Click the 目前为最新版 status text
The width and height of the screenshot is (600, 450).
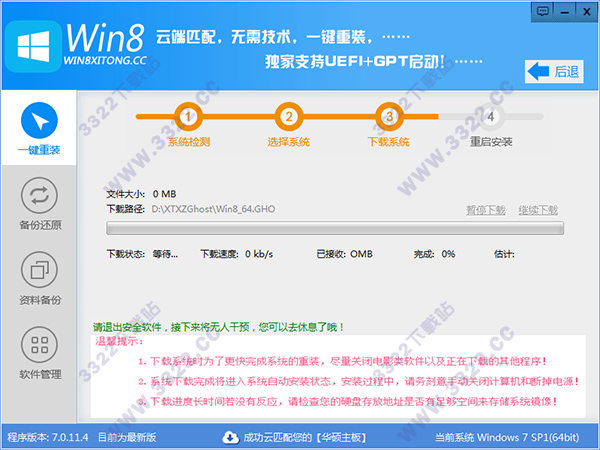point(127,437)
